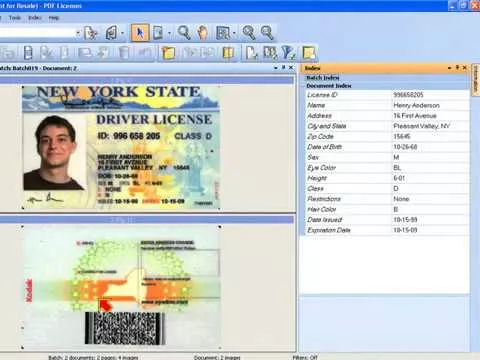This screenshot has height=360, width=480.
Task: Click the funnel filter icon
Action: (x=288, y=53)
